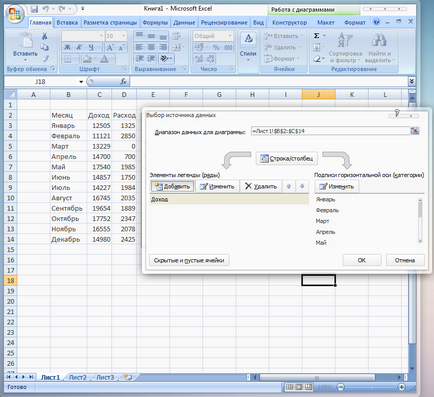Switch to Page Layout view in status bar
Image resolution: width=434 pixels, height=397 pixels.
299,387
